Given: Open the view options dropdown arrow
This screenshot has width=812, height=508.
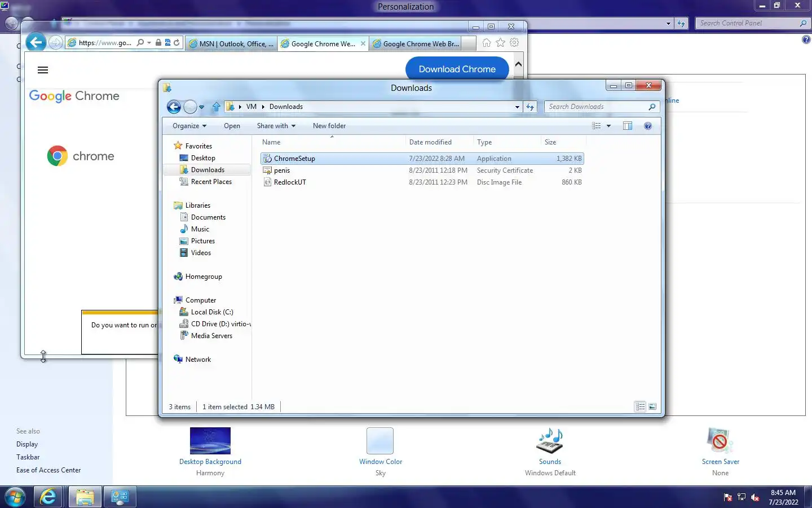Looking at the screenshot, I should coord(608,126).
